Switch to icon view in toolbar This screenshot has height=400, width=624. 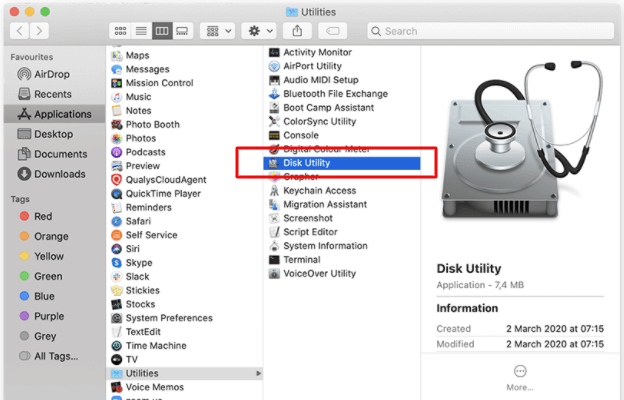click(120, 31)
